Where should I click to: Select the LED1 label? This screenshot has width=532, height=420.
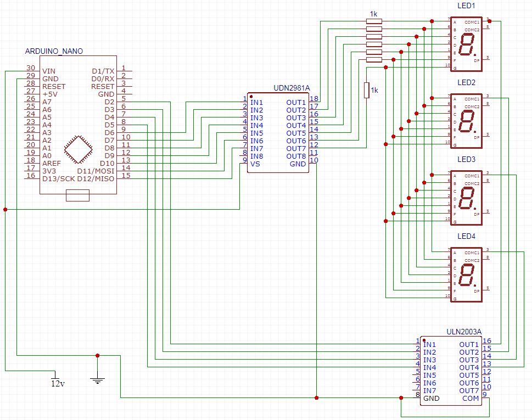tap(466, 6)
